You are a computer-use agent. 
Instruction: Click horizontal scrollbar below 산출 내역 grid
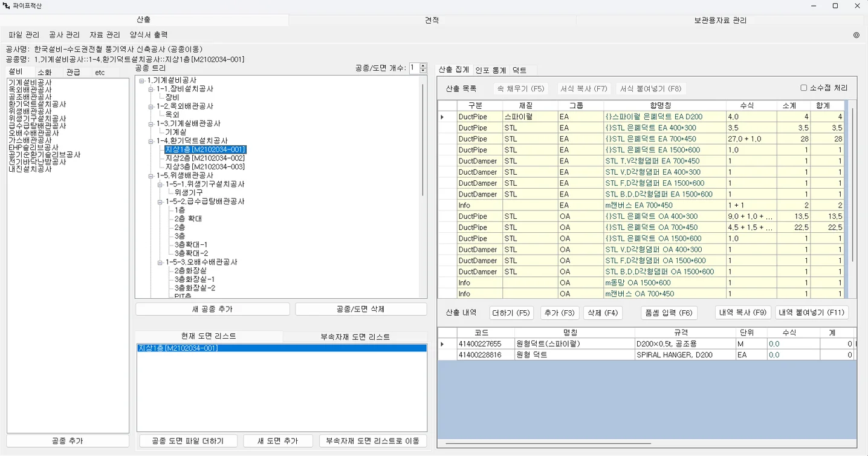click(x=549, y=443)
